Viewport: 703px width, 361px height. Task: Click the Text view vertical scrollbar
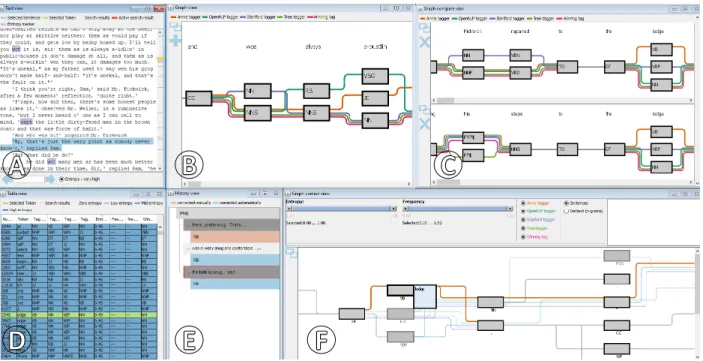(161, 99)
